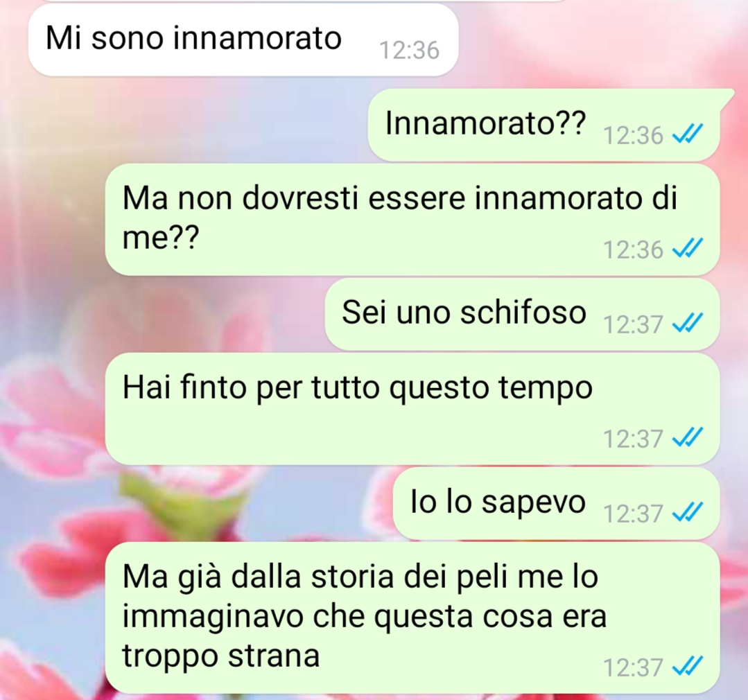Viewport: 748px width, 700px height.
Task: Tap the "Hai finto per tutto questo tempo" bubble
Action: pos(412,409)
